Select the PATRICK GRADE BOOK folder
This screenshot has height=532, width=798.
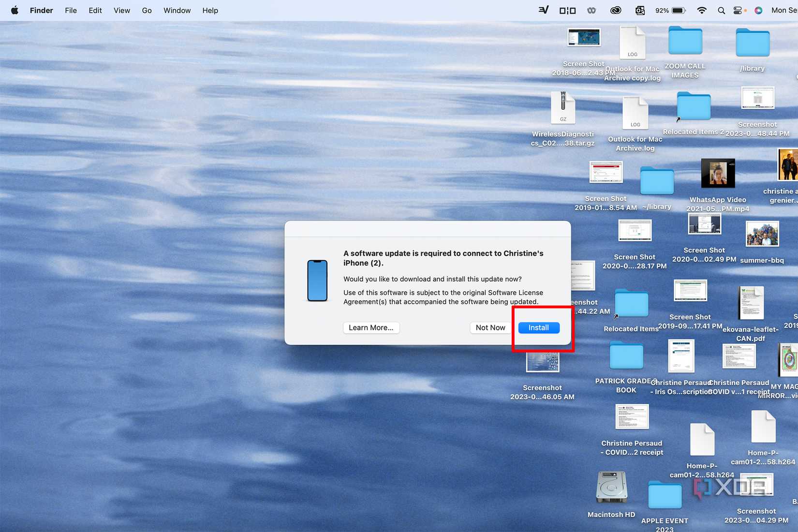point(626,355)
